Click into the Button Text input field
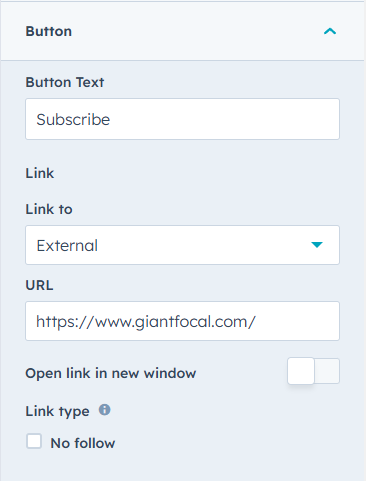 [182, 119]
